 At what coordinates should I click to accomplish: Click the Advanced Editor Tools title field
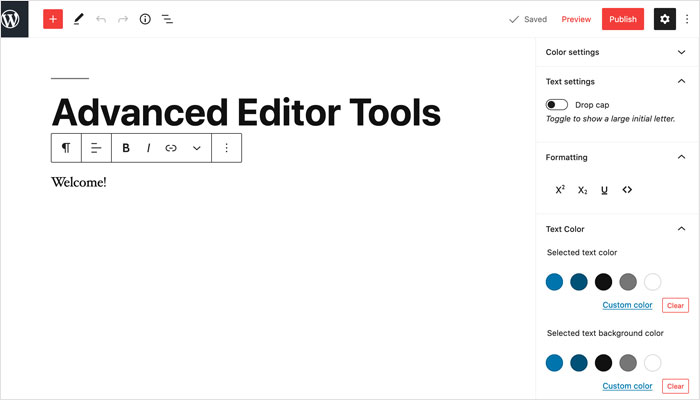[x=246, y=112]
